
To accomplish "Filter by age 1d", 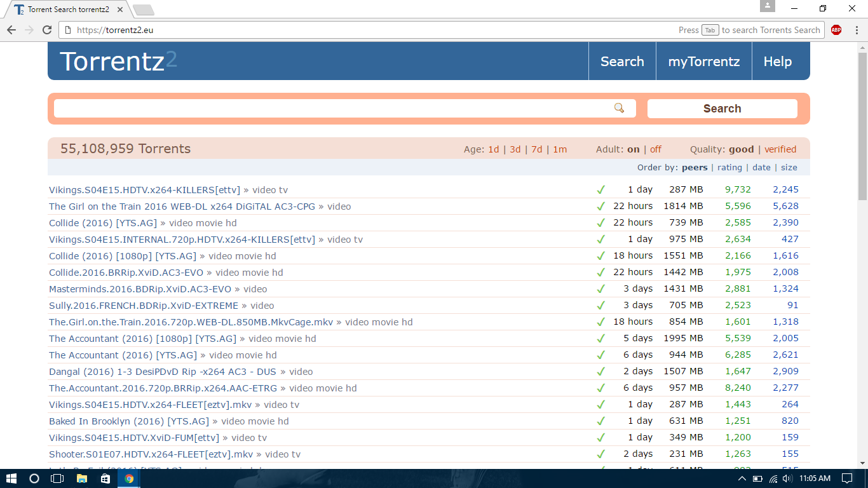I will 494,149.
